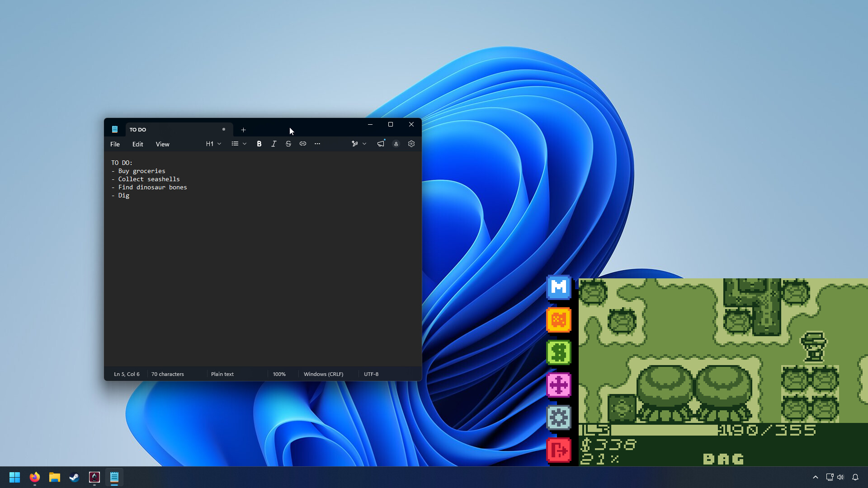
Task: Apply strikethrough formatting in Notepad
Action: pyautogui.click(x=288, y=144)
